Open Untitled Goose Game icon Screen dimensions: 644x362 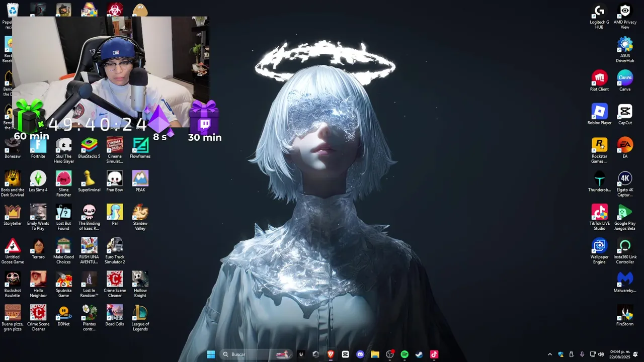tap(13, 251)
